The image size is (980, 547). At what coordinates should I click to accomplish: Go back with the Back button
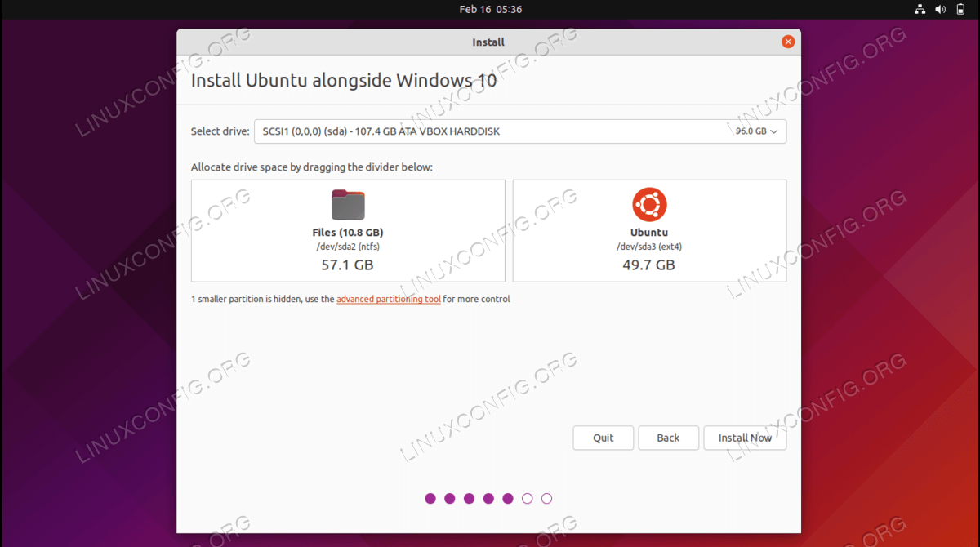(668, 438)
